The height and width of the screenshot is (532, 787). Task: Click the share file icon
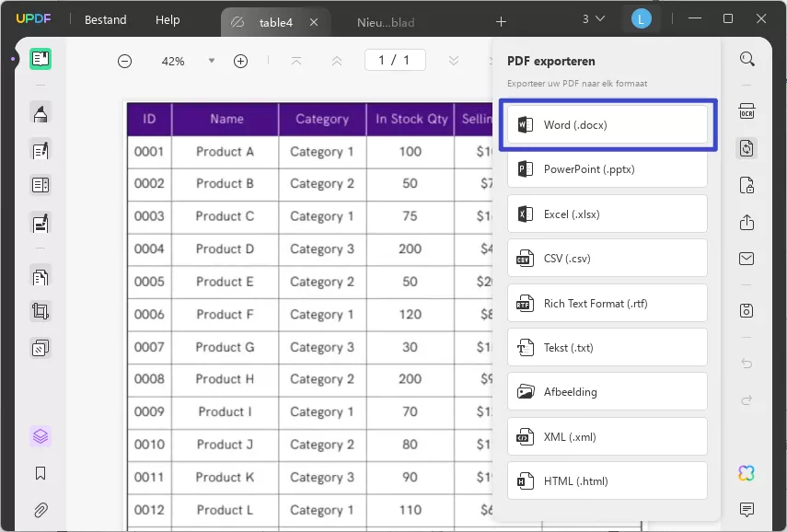pyautogui.click(x=746, y=223)
